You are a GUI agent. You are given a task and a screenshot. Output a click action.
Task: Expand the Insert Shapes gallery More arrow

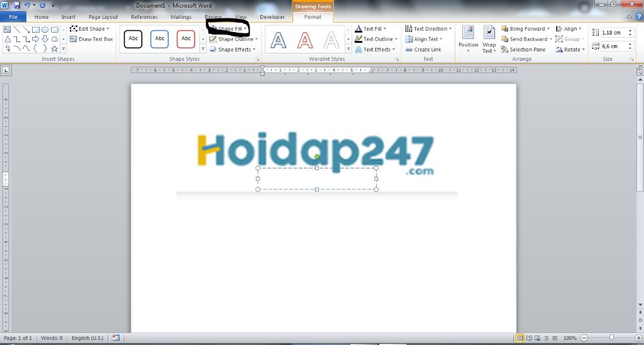(x=64, y=49)
